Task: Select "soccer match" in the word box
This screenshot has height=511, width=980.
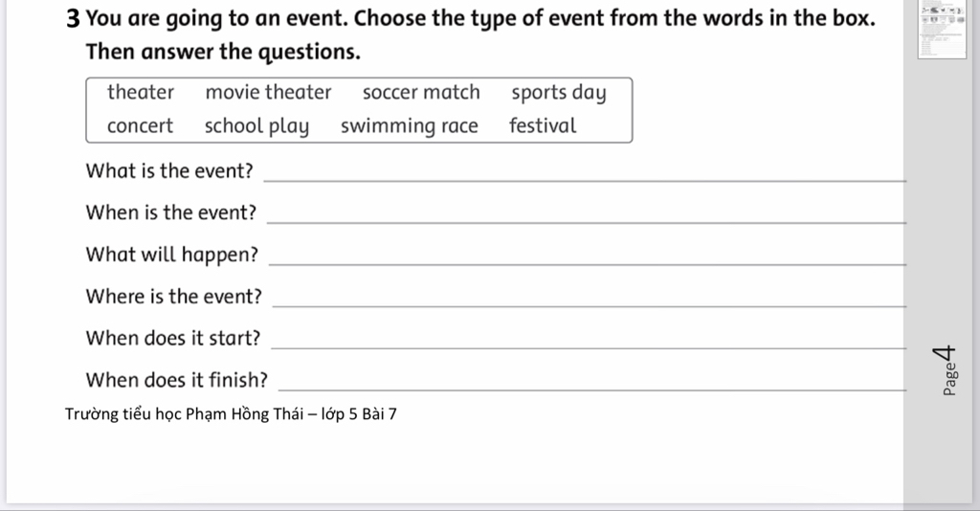Action: pyautogui.click(x=421, y=93)
